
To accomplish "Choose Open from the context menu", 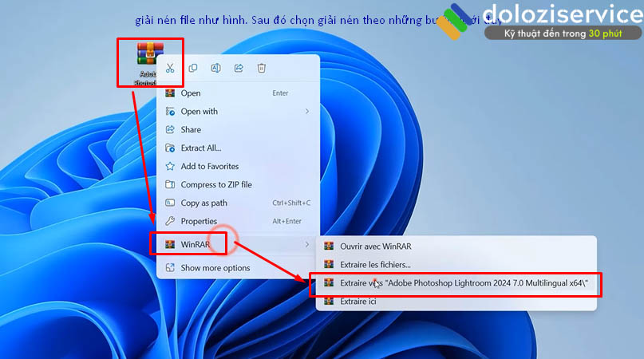I will 239,93.
